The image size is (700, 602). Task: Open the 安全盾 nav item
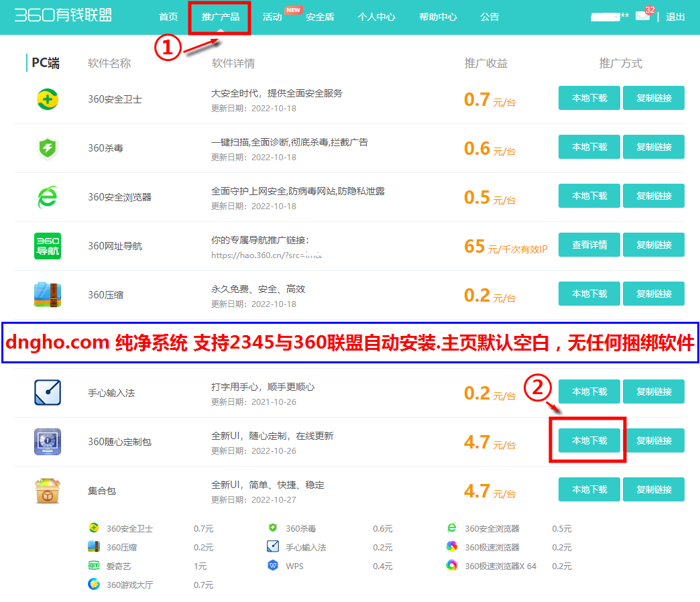pos(320,17)
